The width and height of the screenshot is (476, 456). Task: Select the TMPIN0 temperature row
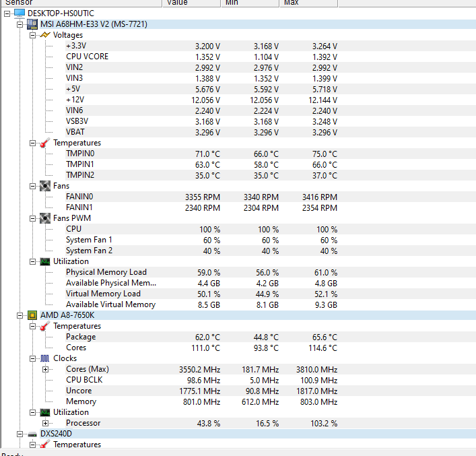point(79,154)
